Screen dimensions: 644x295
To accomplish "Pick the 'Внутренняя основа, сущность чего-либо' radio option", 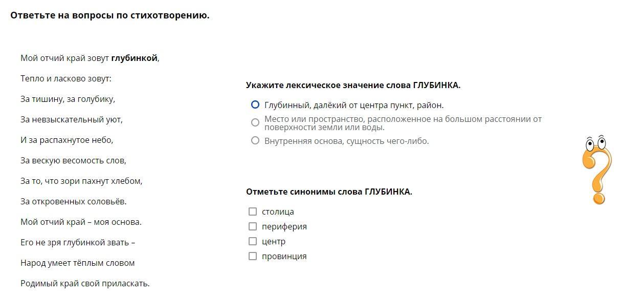I will (x=255, y=140).
